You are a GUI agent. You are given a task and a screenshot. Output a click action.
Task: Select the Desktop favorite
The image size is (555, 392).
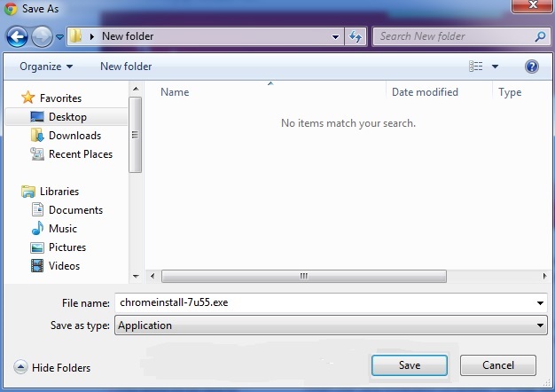click(67, 117)
